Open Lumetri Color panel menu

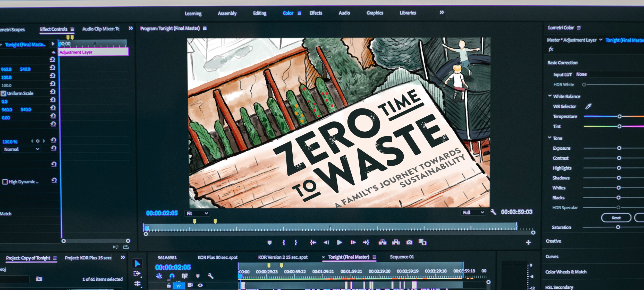coord(579,28)
